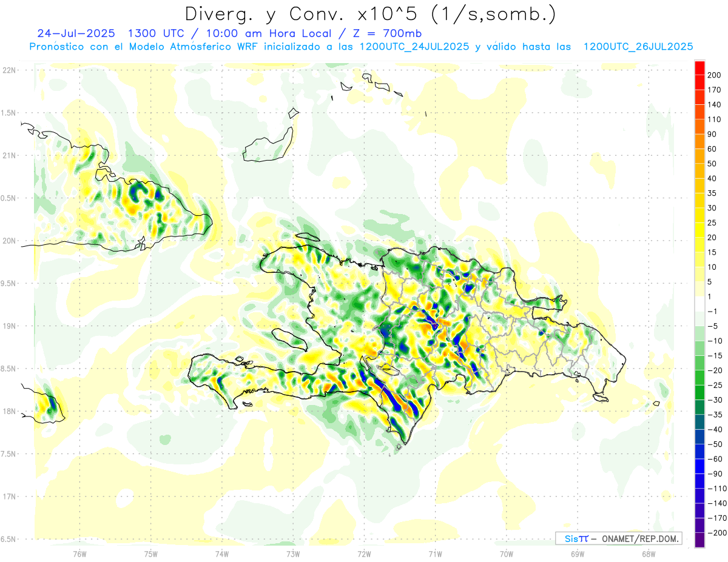Image resolution: width=728 pixels, height=562 pixels.
Task: Click the '-30' color scale value
Action: coord(714,400)
